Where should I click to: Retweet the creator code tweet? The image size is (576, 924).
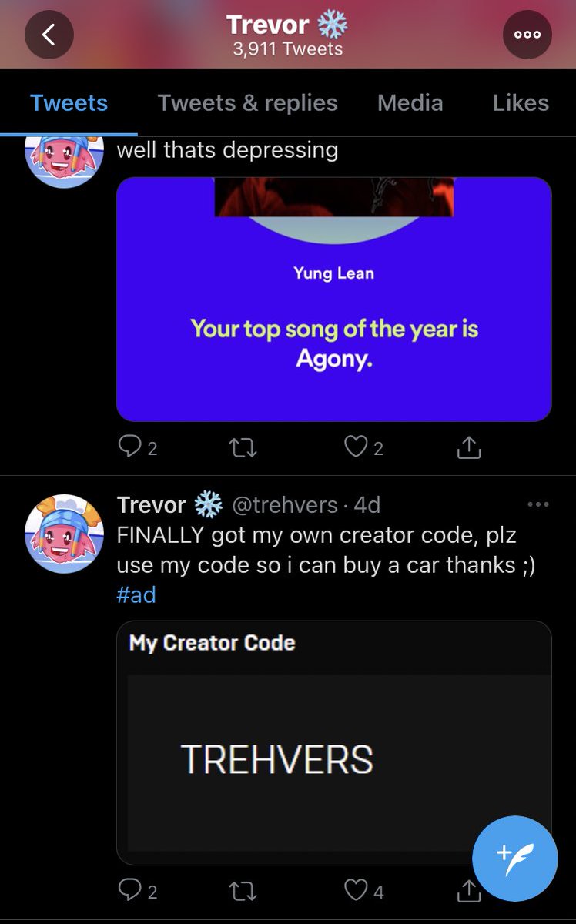(244, 891)
